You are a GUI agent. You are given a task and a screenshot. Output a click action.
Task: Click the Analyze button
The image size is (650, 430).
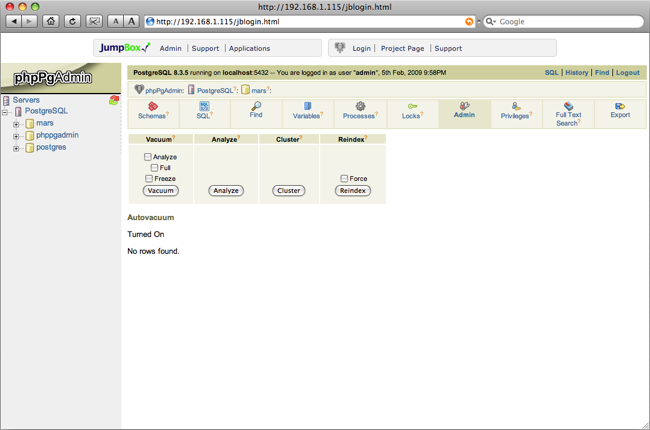(226, 190)
